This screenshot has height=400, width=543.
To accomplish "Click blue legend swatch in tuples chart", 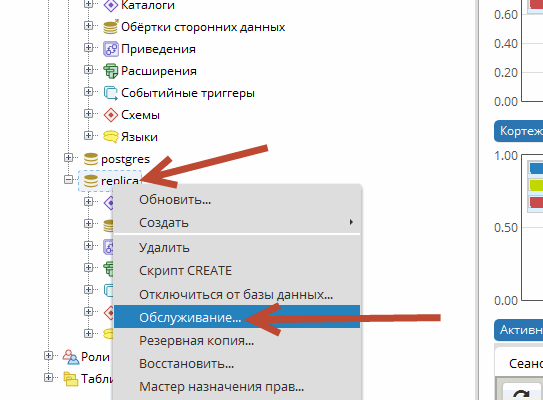I will click(536, 168).
